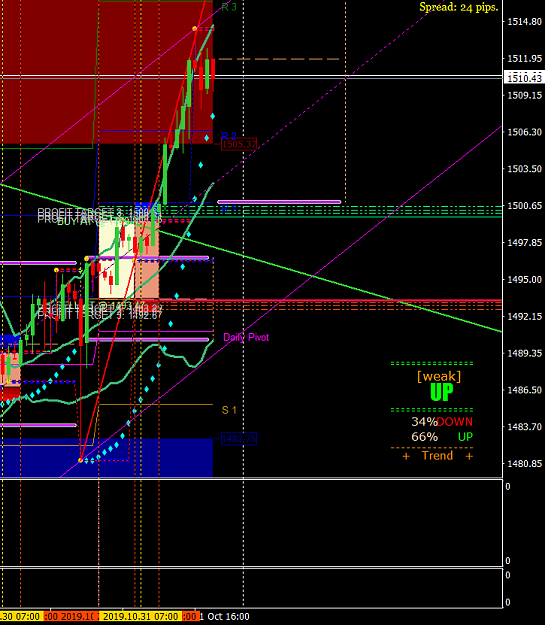Click the Spread: 24 pips label
The width and height of the screenshot is (545, 625).
[458, 7]
